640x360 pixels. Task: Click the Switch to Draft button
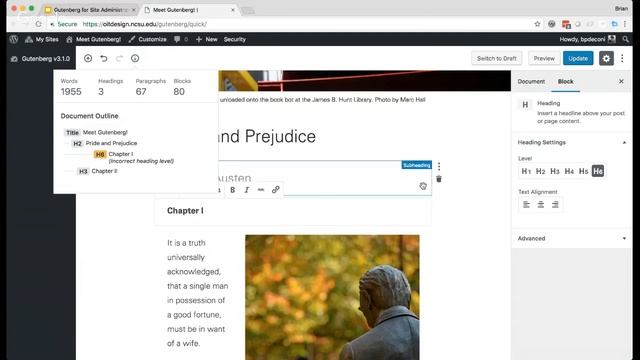(496, 58)
